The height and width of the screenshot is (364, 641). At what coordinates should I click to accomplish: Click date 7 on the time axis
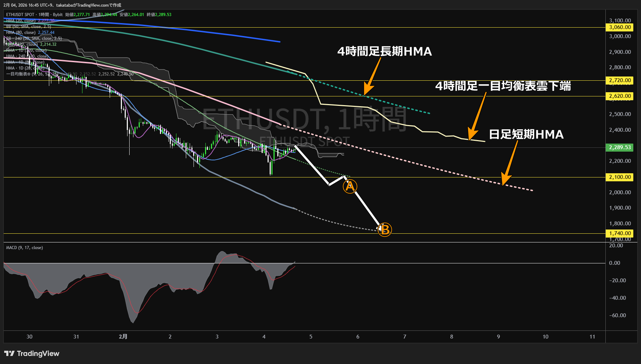[x=405, y=337]
